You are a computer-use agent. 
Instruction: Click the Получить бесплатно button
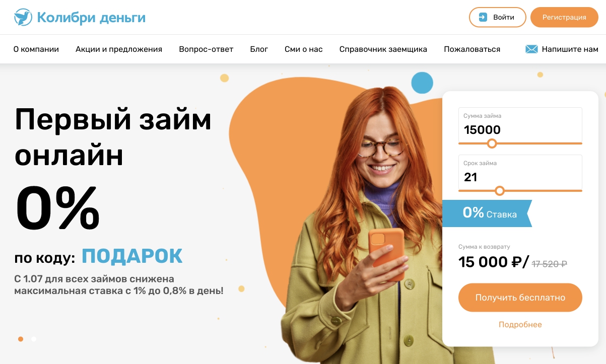click(520, 298)
